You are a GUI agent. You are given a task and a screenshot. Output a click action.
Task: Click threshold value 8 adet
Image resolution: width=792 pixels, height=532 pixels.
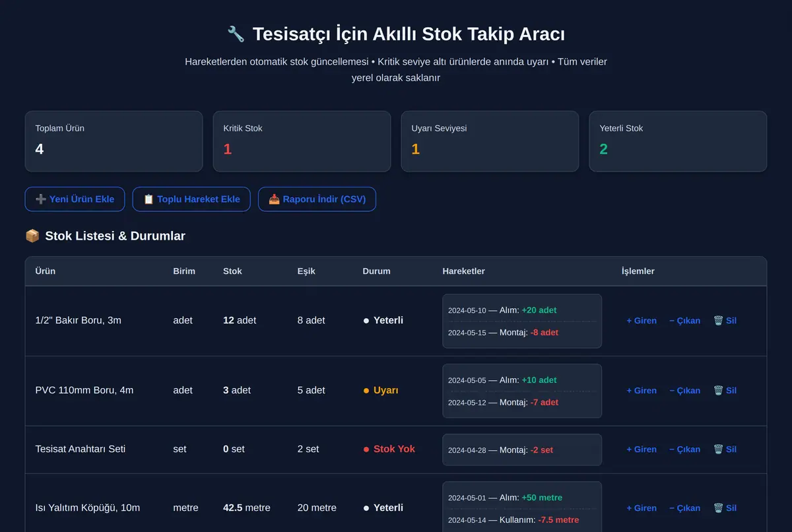click(x=312, y=321)
